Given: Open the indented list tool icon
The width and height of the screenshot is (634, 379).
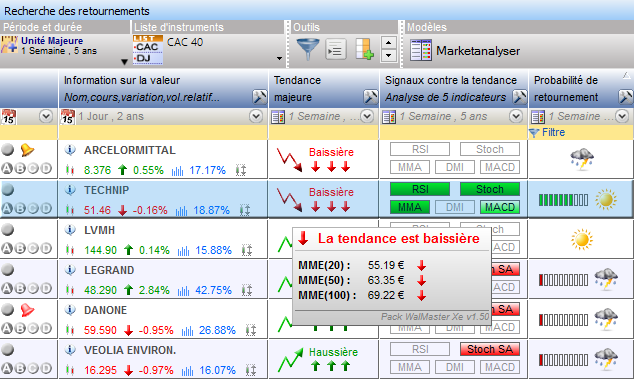Looking at the screenshot, I should click(x=336, y=49).
